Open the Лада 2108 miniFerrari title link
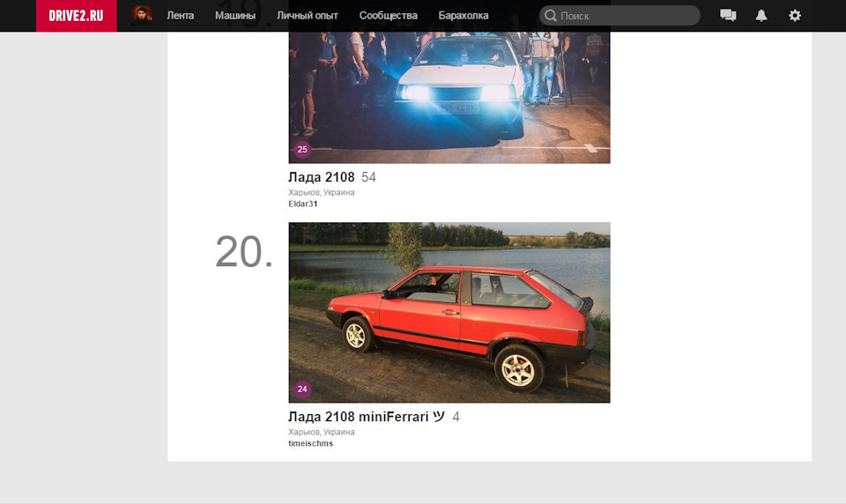The image size is (846, 504). [367, 417]
